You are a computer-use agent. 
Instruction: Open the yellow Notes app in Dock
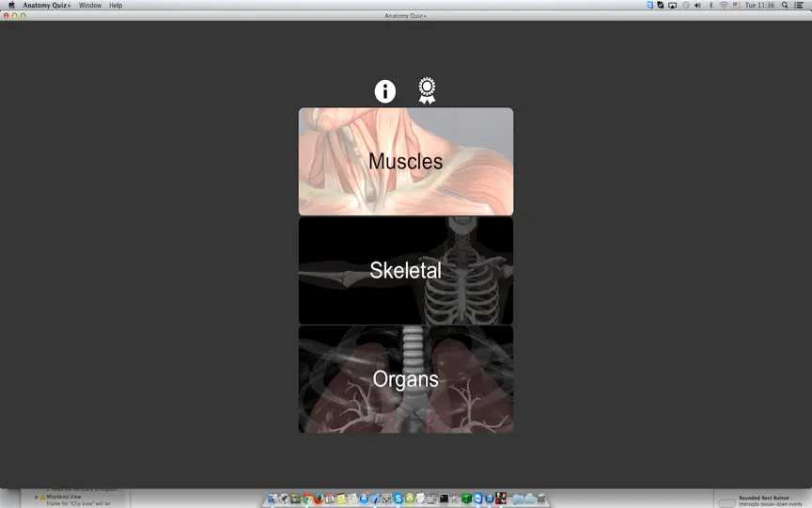click(341, 499)
